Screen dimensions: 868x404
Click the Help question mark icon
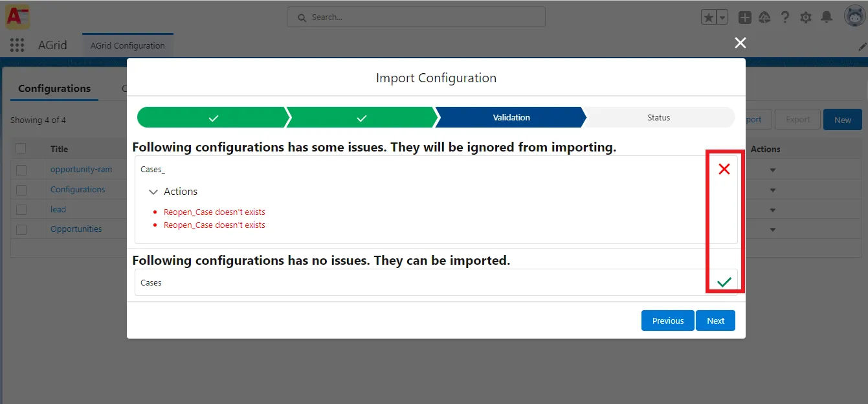785,17
